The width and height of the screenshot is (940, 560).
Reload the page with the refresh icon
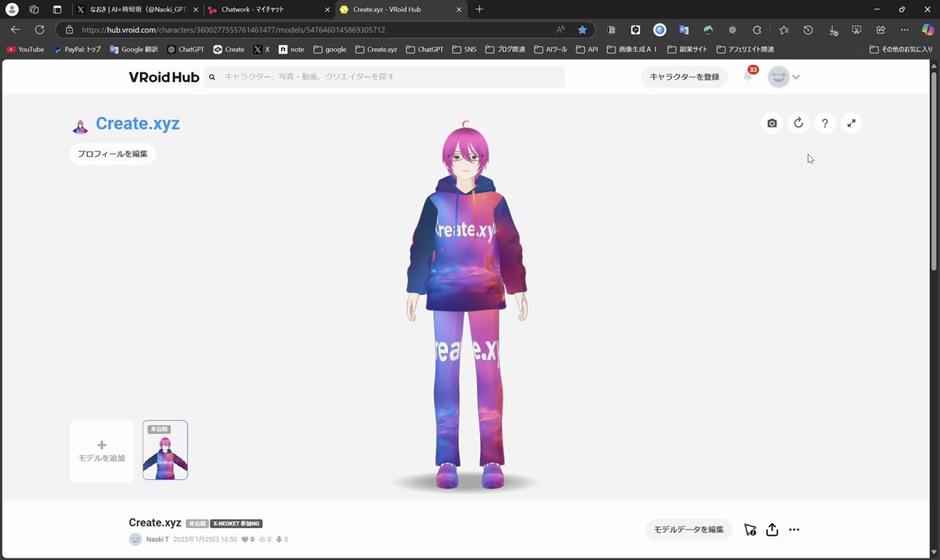[40, 30]
